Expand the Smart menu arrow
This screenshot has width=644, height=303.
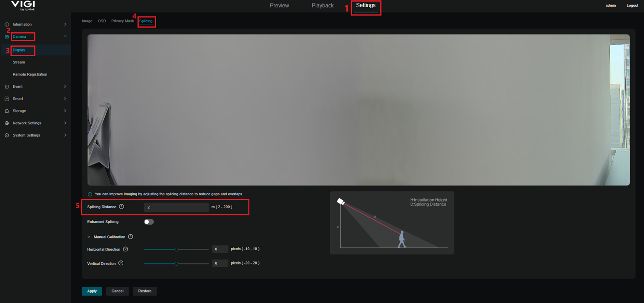pyautogui.click(x=65, y=99)
